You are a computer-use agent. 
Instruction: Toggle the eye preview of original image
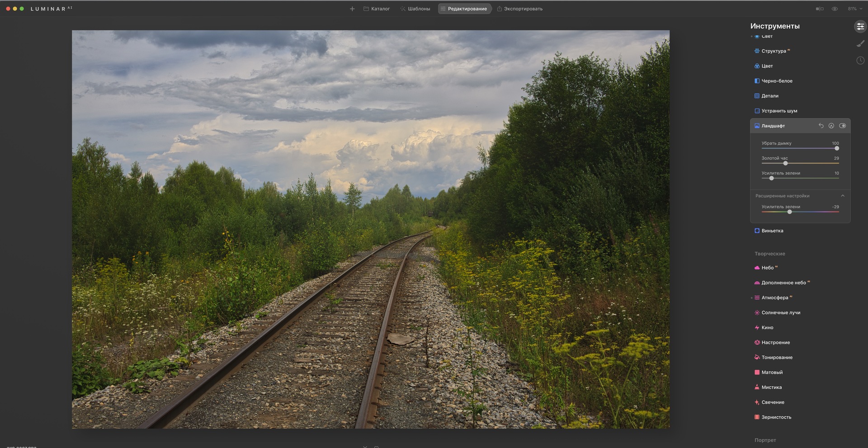(835, 9)
